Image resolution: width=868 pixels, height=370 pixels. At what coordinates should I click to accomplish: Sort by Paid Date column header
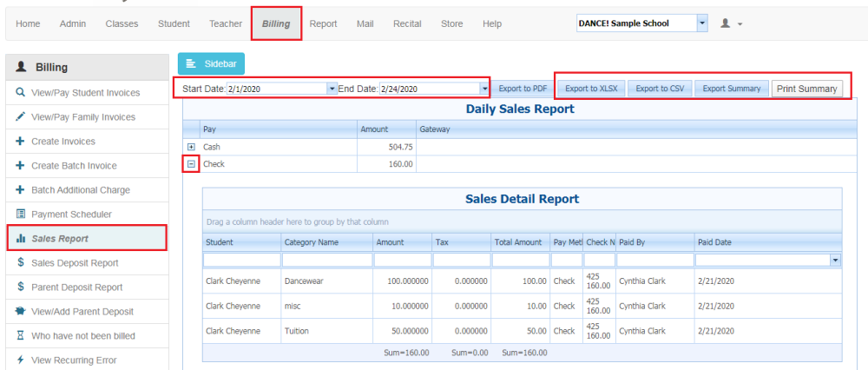tap(768, 242)
